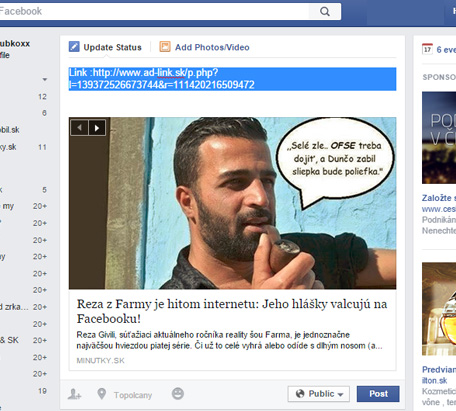The height and width of the screenshot is (411, 456).
Task: Click the sidebar row ending 'bil.sk'
Action: click(x=24, y=130)
